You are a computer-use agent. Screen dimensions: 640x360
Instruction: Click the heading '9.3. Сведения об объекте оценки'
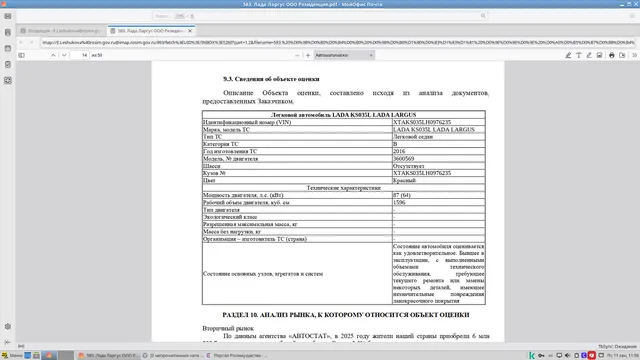pyautogui.click(x=271, y=79)
